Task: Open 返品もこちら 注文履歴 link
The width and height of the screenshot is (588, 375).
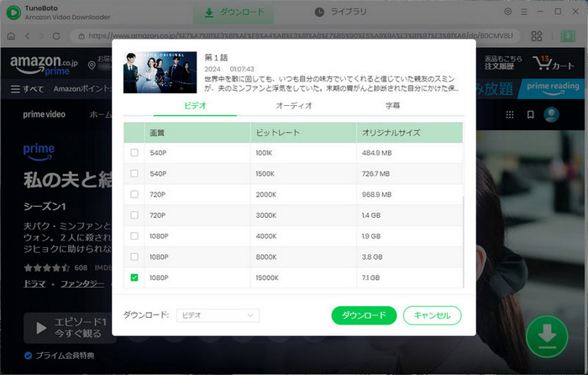Action: [503, 63]
